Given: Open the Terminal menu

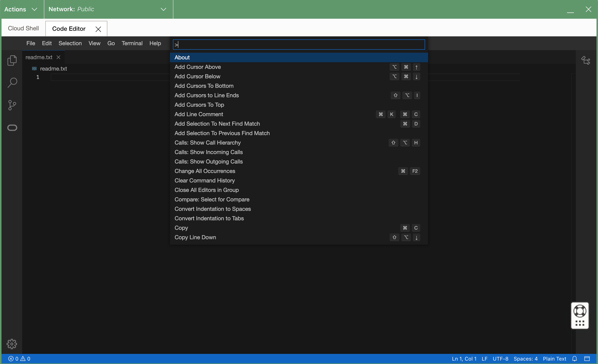Looking at the screenshot, I should coord(132,43).
